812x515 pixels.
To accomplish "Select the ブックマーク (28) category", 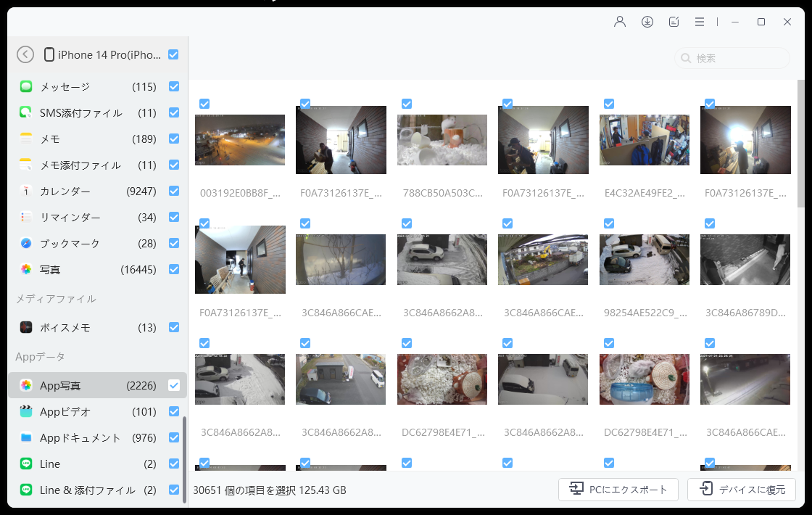I will tap(97, 243).
